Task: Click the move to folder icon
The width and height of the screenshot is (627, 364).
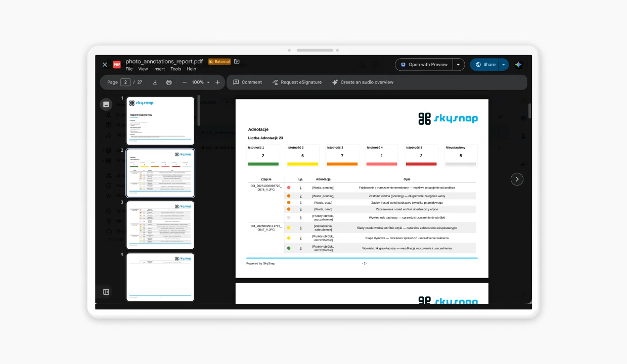Action: click(x=237, y=62)
